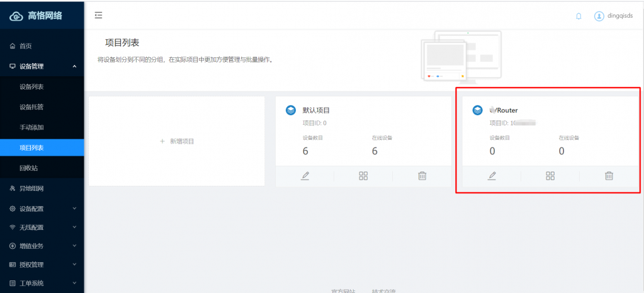The width and height of the screenshot is (644, 293).
Task: Open 设备列表 in the sidebar
Action: point(31,86)
